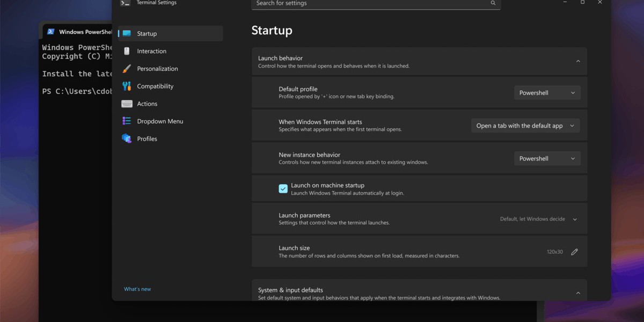Viewport: 644px width, 322px height.
Task: Click the Actions keyboard icon
Action: coord(127,104)
